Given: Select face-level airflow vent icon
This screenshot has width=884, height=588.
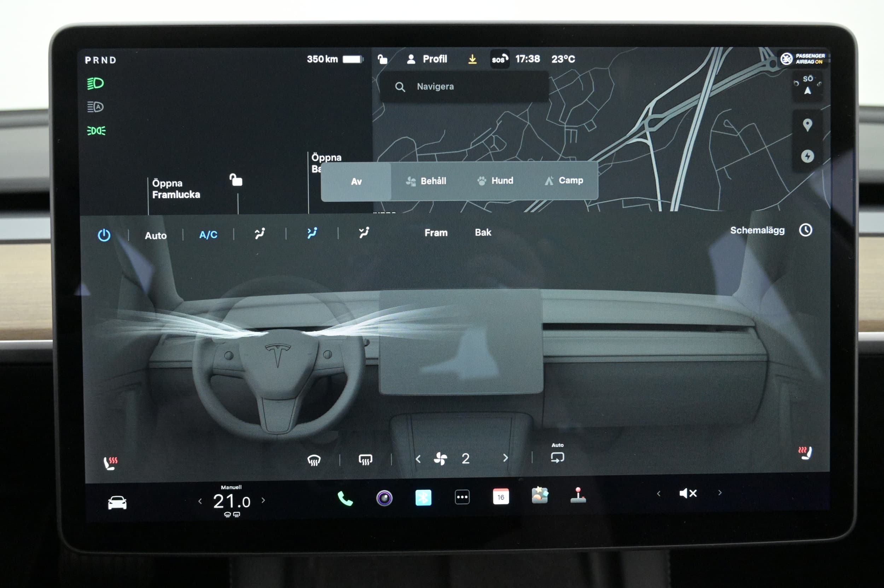Looking at the screenshot, I should click(312, 233).
